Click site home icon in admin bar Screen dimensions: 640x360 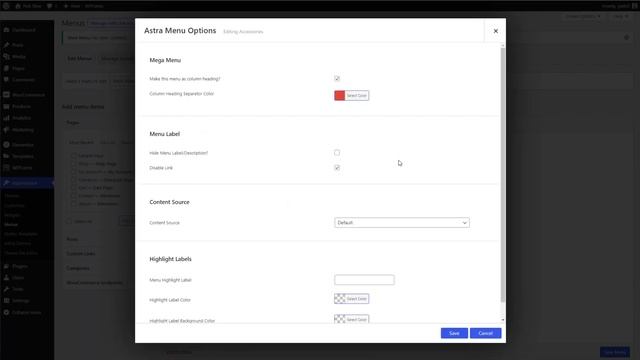(x=18, y=6)
